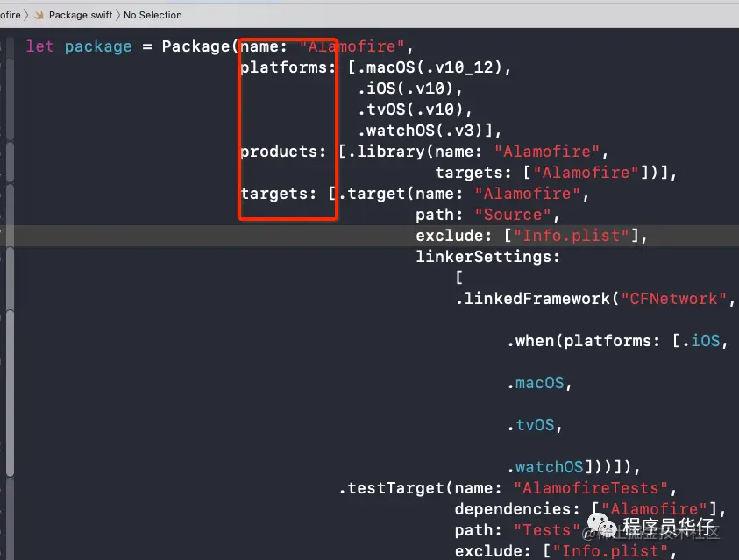Click the "Tests" path string
Viewport: 739px width, 560px height.
click(547, 530)
